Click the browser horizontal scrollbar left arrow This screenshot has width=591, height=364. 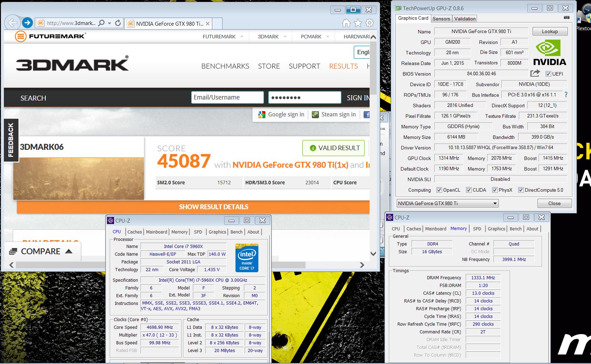point(11,265)
